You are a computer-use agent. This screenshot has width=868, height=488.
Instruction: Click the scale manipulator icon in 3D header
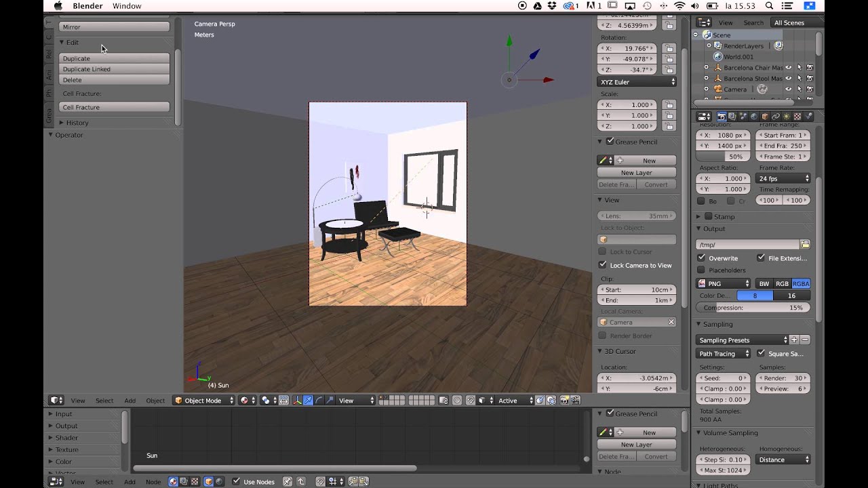point(330,401)
